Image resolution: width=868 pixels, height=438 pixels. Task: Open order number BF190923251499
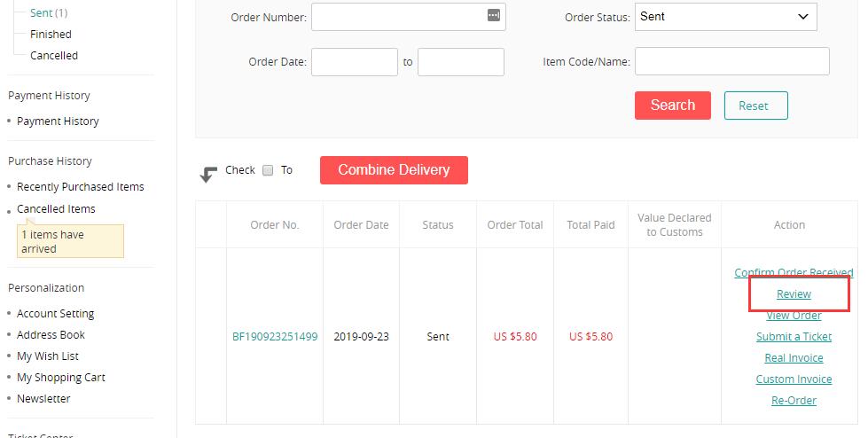pos(275,337)
